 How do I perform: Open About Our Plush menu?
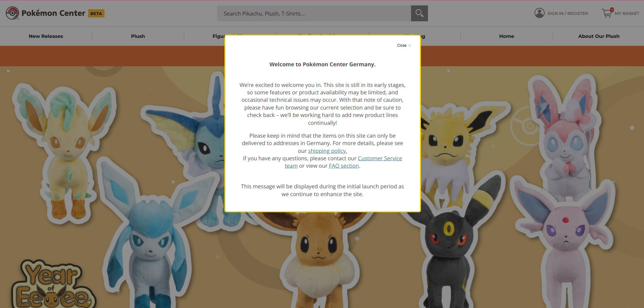coord(599,36)
